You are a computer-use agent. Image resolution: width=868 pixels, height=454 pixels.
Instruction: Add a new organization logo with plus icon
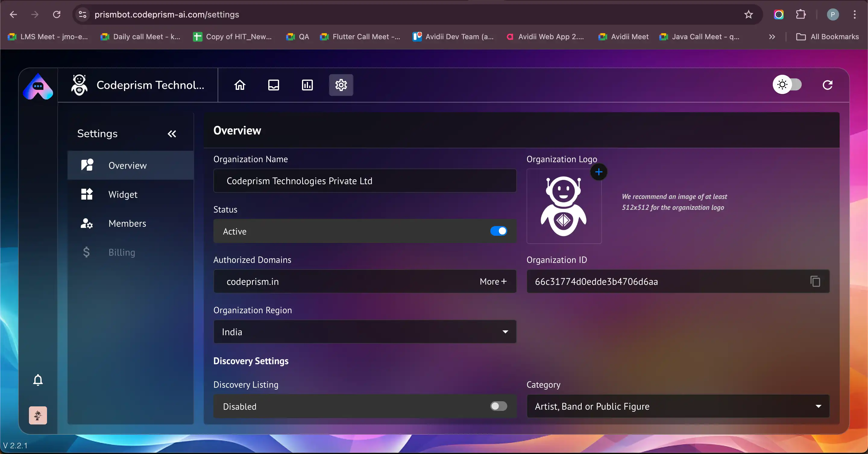click(599, 172)
